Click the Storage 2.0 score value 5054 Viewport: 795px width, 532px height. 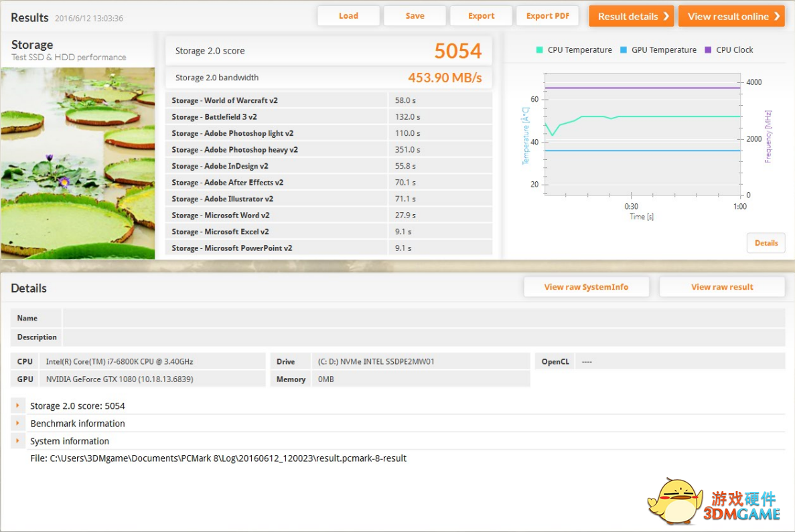click(458, 51)
